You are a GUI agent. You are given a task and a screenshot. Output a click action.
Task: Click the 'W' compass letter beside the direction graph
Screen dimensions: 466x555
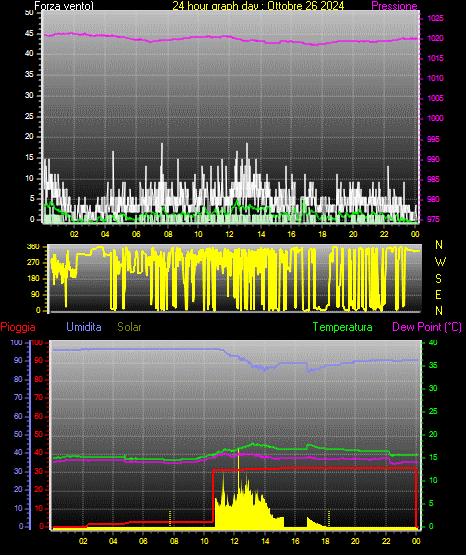coord(440,262)
